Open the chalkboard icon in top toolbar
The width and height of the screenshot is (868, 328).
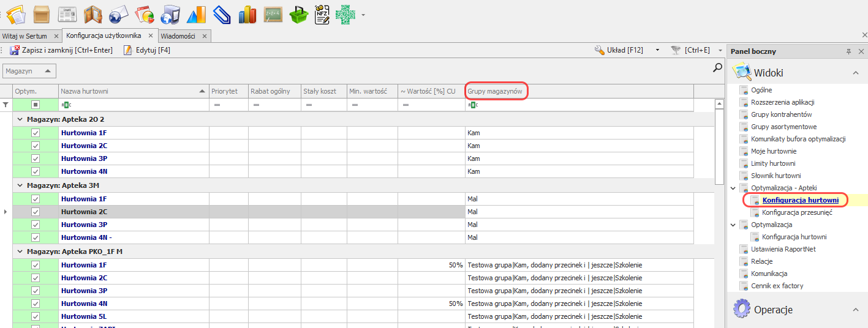pyautogui.click(x=273, y=13)
